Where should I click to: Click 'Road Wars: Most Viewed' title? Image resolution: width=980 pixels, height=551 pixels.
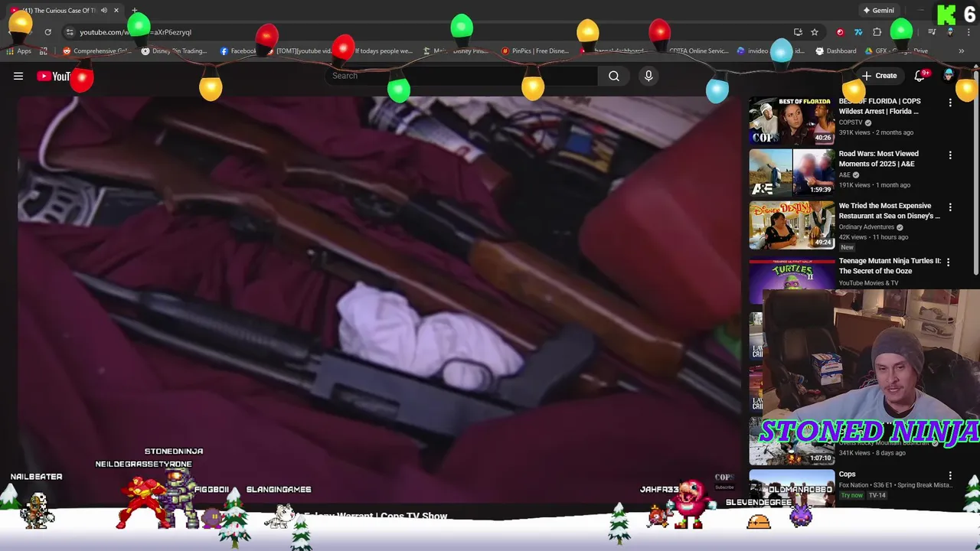coord(878,158)
